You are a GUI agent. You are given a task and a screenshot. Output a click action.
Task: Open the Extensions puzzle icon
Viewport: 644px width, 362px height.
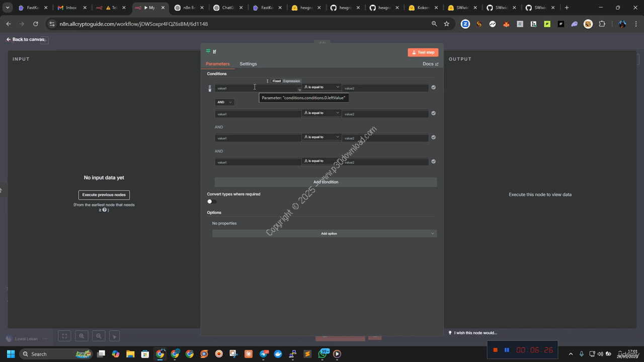(x=602, y=24)
